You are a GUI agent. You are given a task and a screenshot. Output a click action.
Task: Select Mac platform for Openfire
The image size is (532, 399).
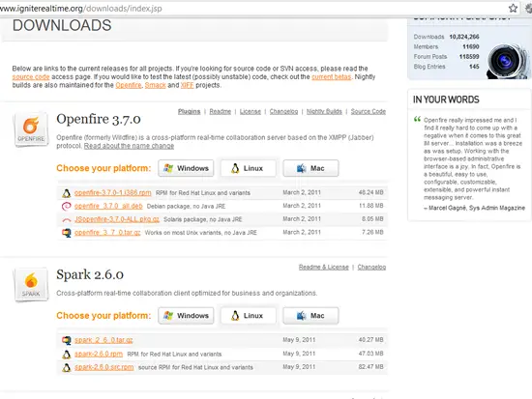point(310,168)
